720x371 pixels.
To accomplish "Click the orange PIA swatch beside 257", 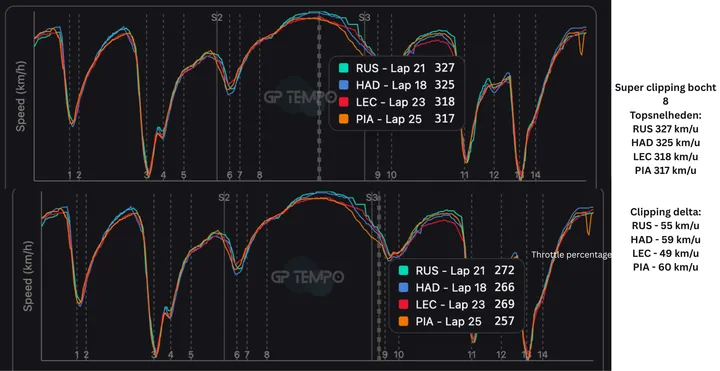I will click(x=403, y=321).
